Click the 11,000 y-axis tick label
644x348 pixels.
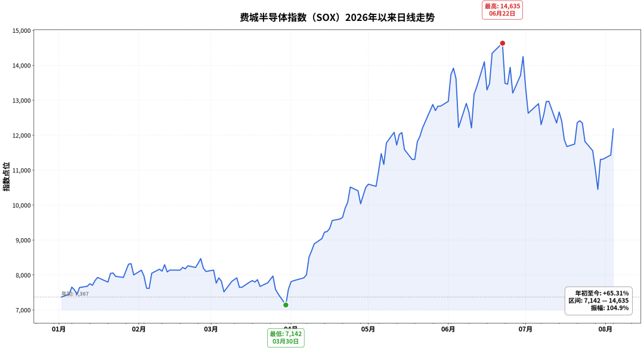pyautogui.click(x=22, y=171)
